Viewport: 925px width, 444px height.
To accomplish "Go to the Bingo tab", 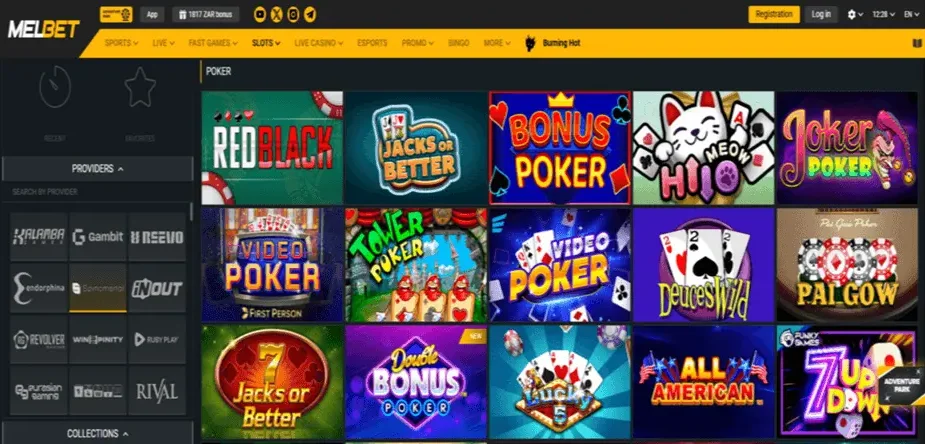I will click(458, 43).
